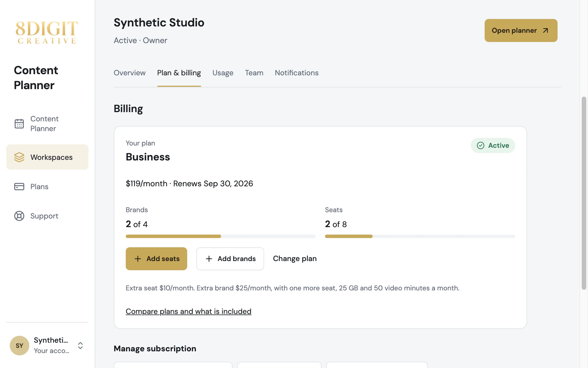Viewport: 588px width, 368px height.
Task: Click the 8Digit Creative logo
Action: (47, 32)
